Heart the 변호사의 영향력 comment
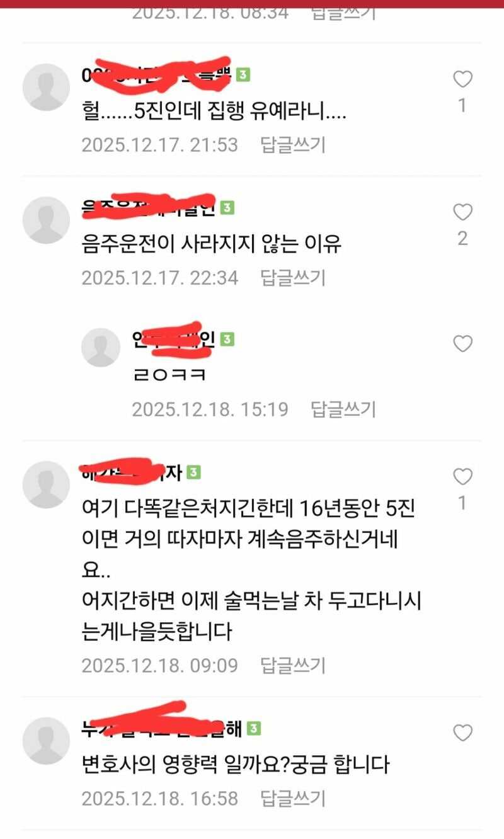This screenshot has width=504, height=839. click(x=463, y=733)
